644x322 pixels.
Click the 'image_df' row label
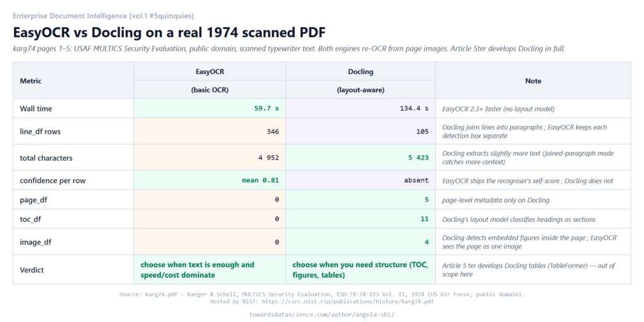coord(36,242)
